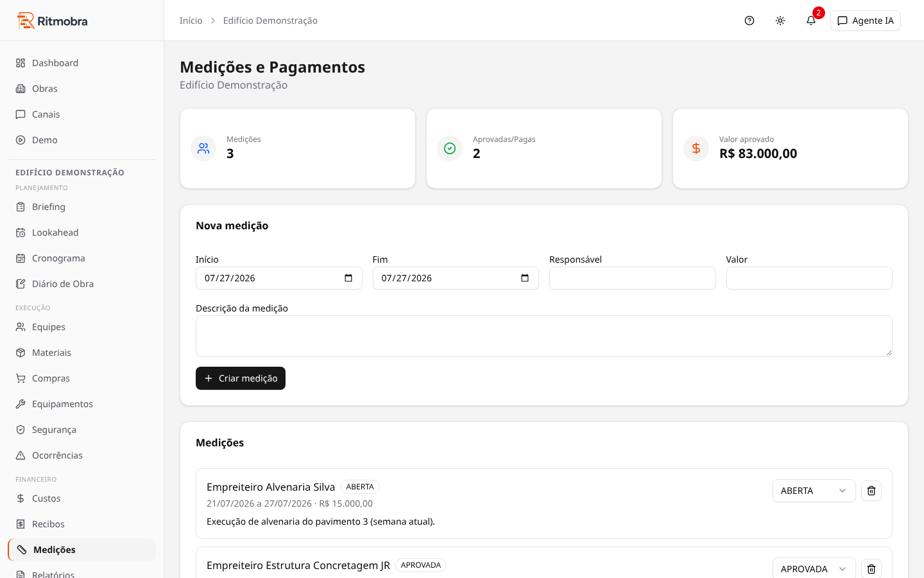Click the Medições ruler icon in sidebar
Viewport: 924px width, 578px height.
[x=22, y=550]
